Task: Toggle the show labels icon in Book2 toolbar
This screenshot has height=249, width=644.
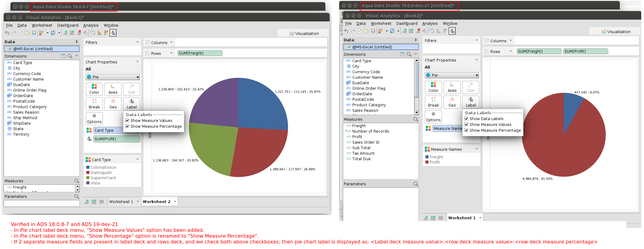Action: click(x=452, y=31)
